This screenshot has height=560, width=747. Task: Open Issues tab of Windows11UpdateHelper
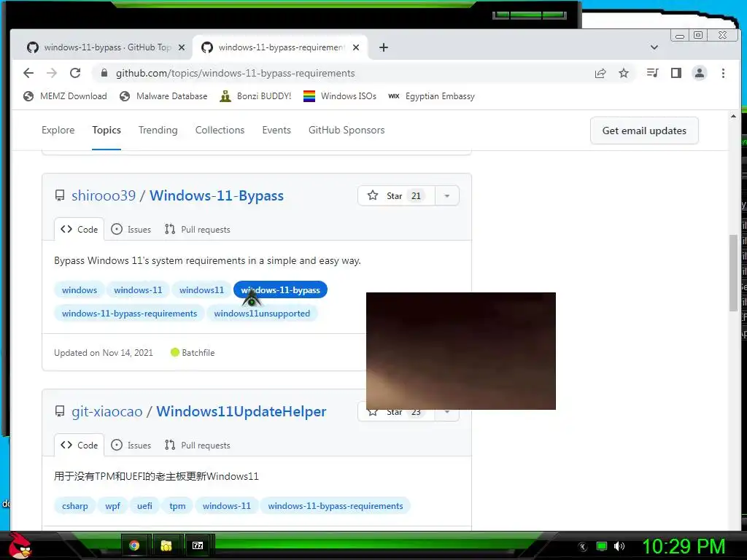tap(131, 446)
